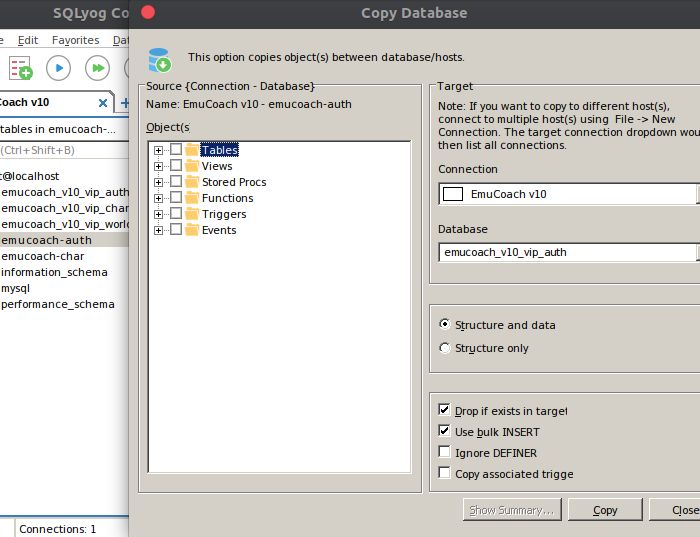
Task: Enable Ignore DEFINER checkbox
Action: point(444,451)
